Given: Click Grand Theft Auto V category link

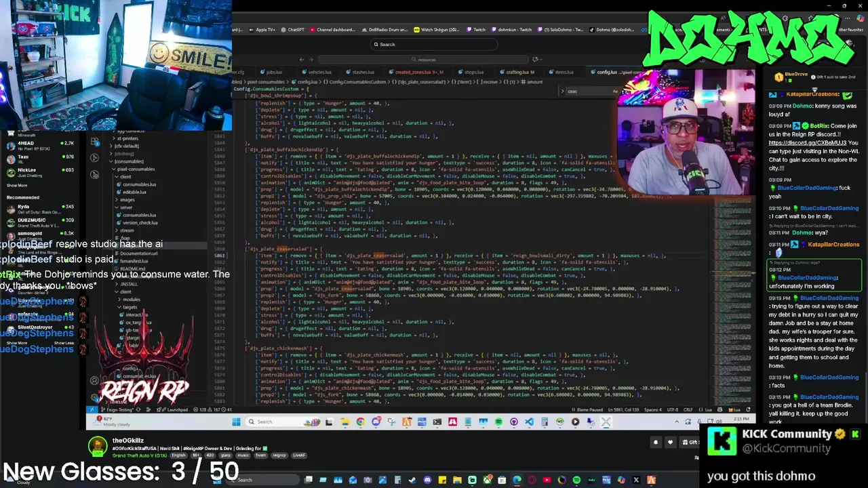Looking at the screenshot, I should point(140,455).
